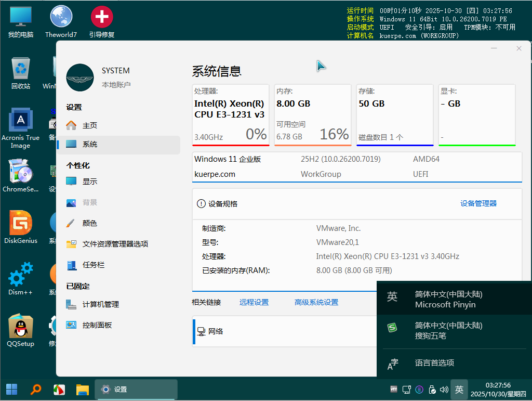Click the search magnifier on the taskbar
Viewport: 532px width, 401px height.
36,389
